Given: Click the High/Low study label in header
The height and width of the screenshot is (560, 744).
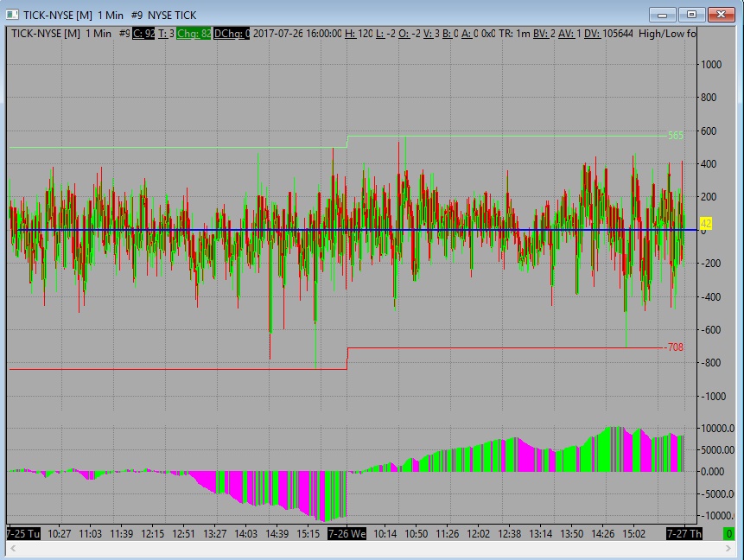Looking at the screenshot, I should click(667, 33).
